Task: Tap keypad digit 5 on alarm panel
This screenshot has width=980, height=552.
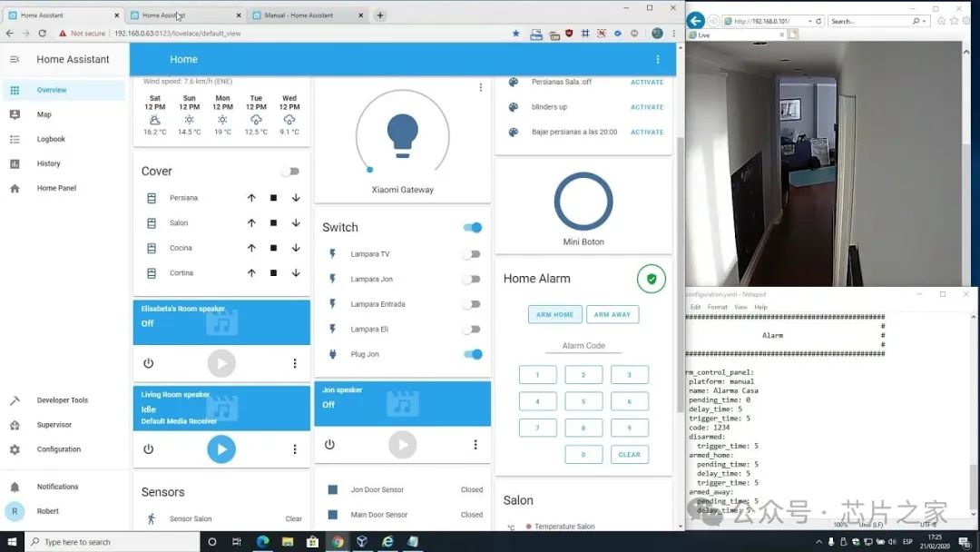Action: coord(583,401)
